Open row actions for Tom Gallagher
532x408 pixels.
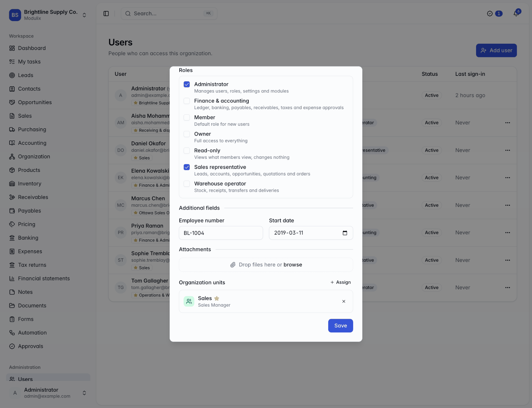pos(508,288)
